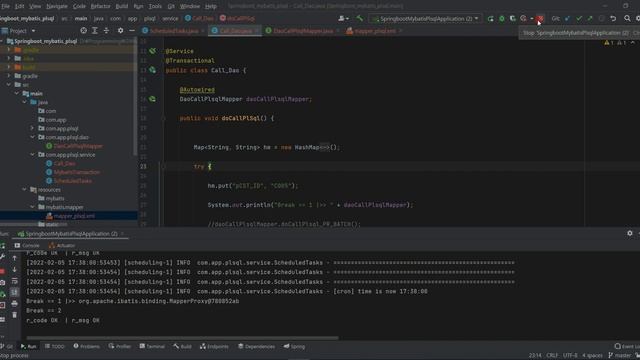Image resolution: width=640 pixels, height=360 pixels.
Task: Open the Window menu
Action: 190,6
